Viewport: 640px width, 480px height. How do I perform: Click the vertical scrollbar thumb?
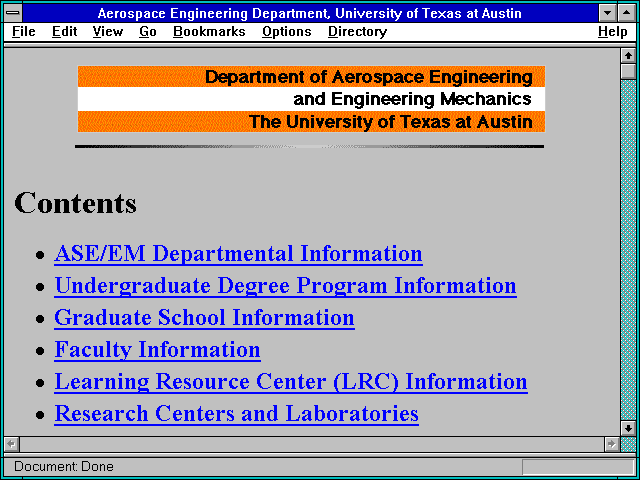pyautogui.click(x=628, y=71)
